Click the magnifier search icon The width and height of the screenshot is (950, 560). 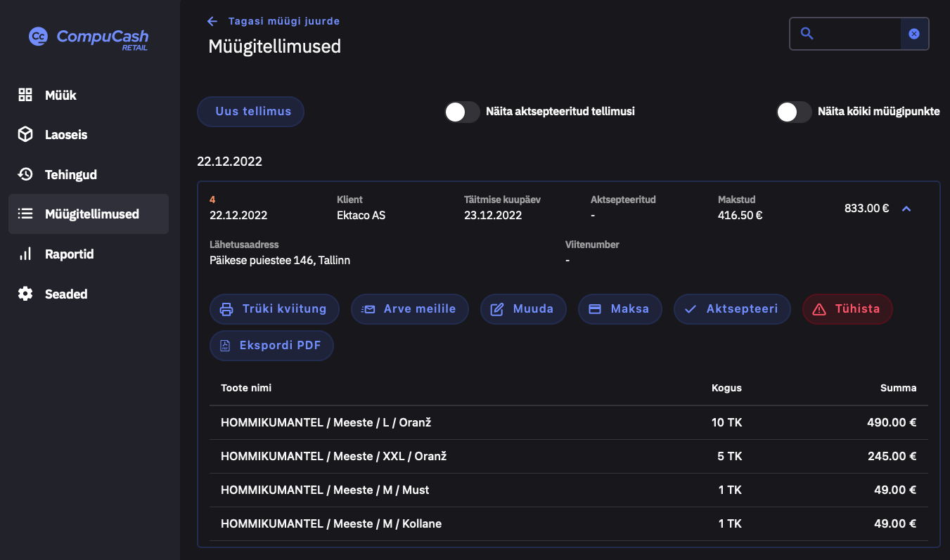807,34
